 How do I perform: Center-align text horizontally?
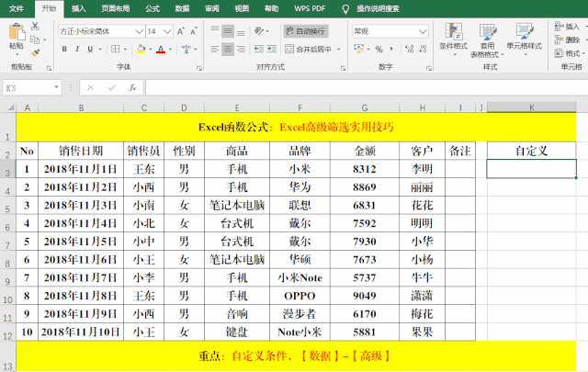228,49
